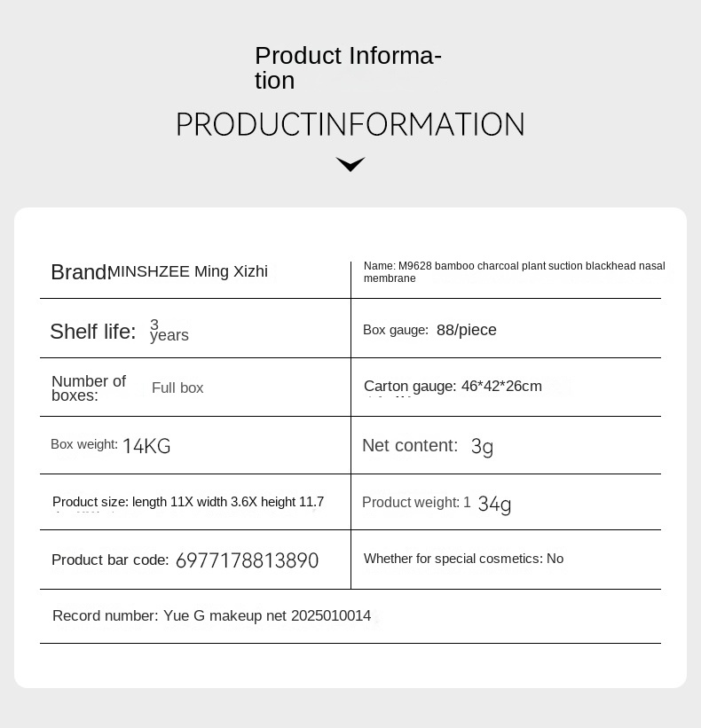Click the Net content label
The image size is (701, 728).
click(410, 446)
